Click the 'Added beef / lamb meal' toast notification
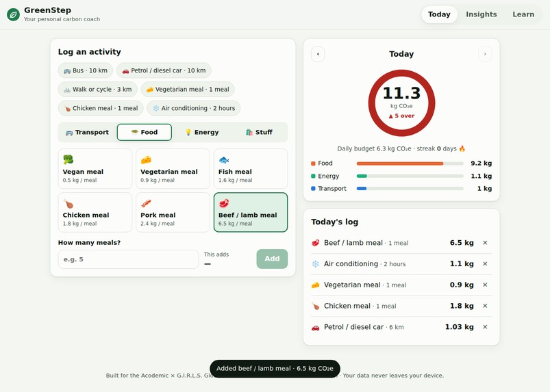The width and height of the screenshot is (550, 392). pyautogui.click(x=275, y=369)
